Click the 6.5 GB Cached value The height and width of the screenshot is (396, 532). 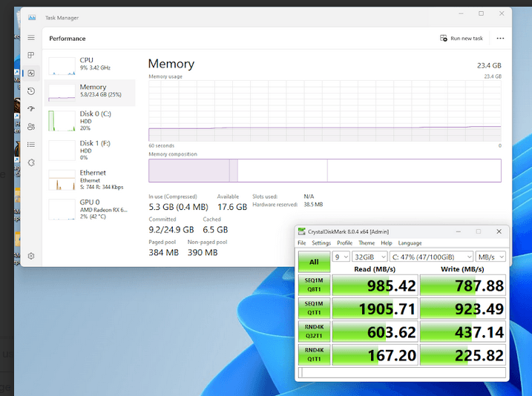pyautogui.click(x=215, y=230)
